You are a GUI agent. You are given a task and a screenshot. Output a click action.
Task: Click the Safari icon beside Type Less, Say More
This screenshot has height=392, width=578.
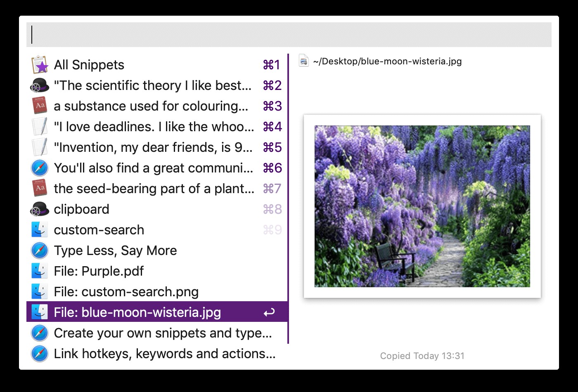39,250
